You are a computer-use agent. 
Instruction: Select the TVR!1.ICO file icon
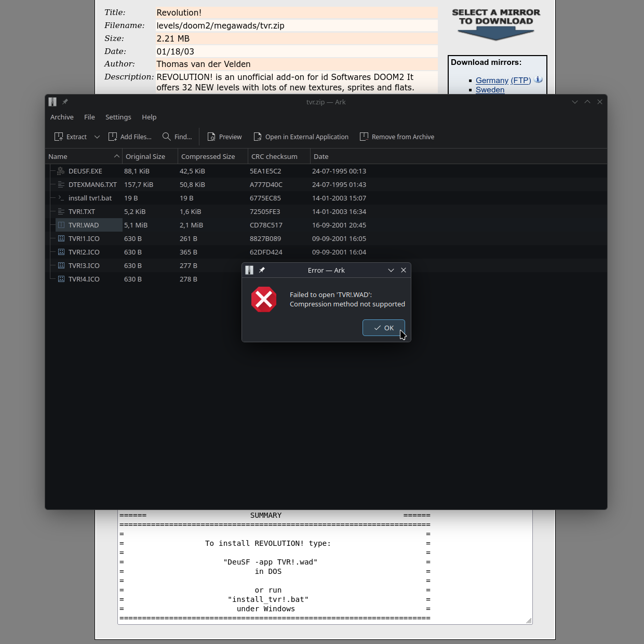coord(61,238)
